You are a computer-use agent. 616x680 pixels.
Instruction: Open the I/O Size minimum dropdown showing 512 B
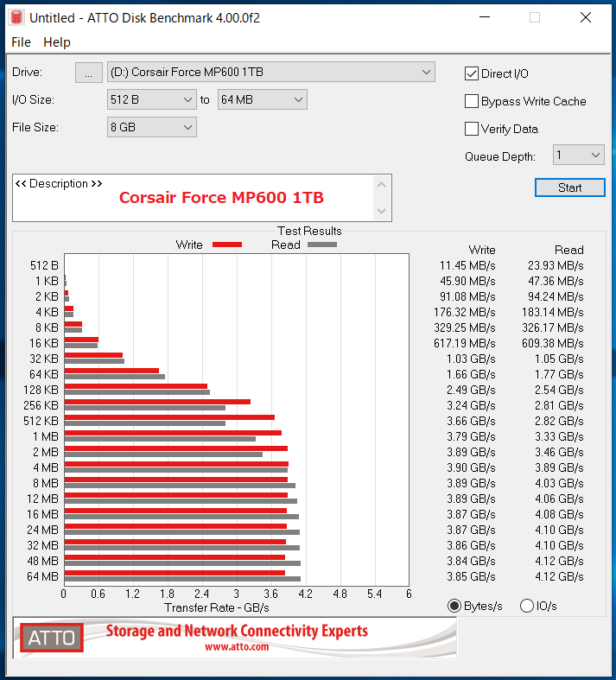point(152,99)
